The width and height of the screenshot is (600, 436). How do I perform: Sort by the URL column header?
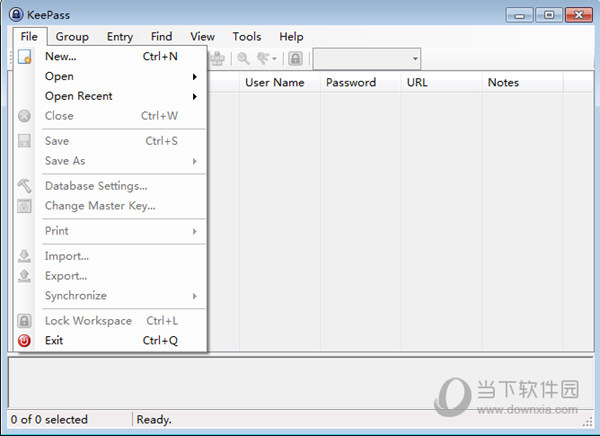[x=441, y=82]
